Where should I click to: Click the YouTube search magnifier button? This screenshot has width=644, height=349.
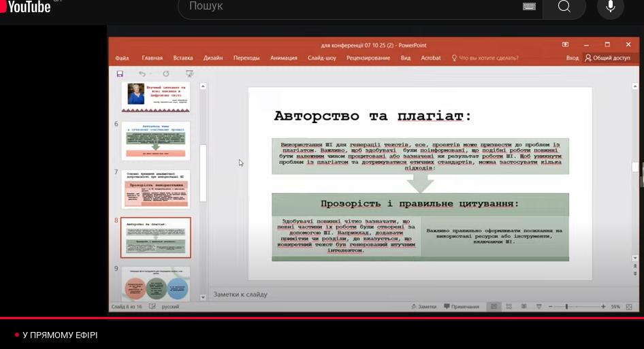564,7
